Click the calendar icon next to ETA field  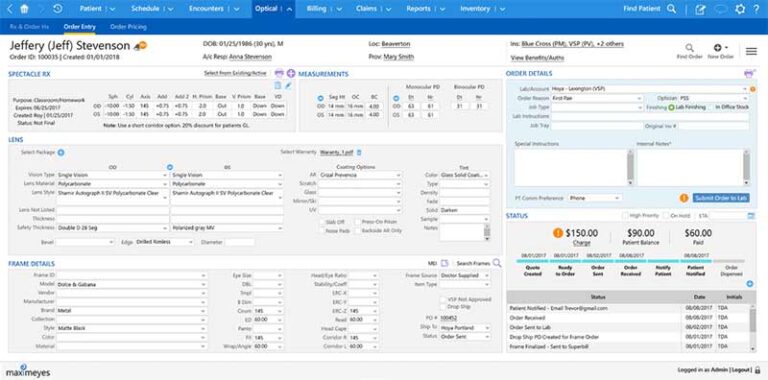tap(751, 215)
